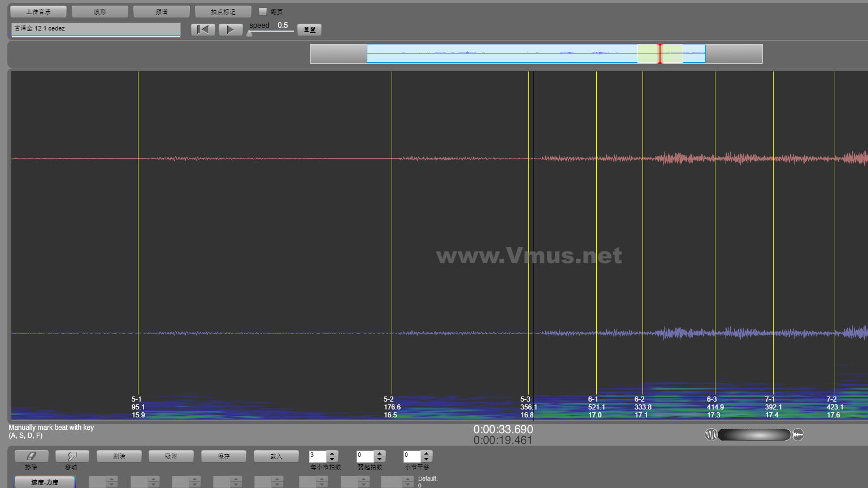Image resolution: width=868 pixels, height=488 pixels.
Task: Click the speed slider handle
Action: tap(250, 33)
